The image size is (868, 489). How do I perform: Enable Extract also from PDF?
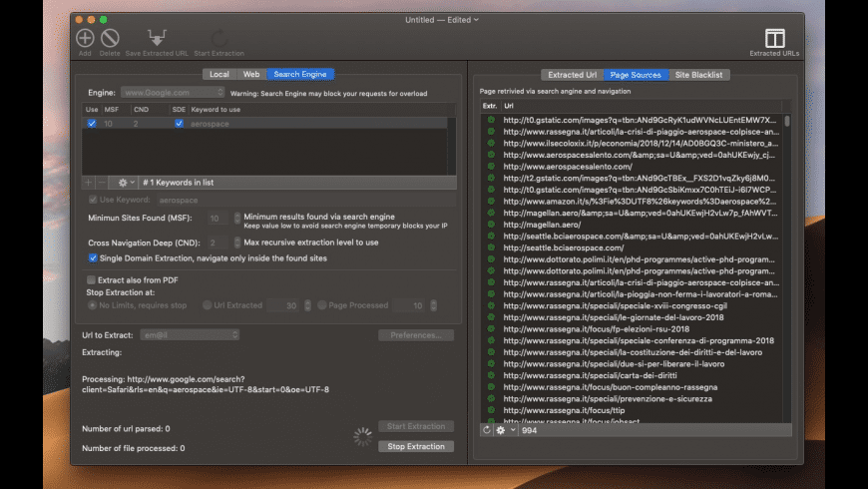click(92, 280)
